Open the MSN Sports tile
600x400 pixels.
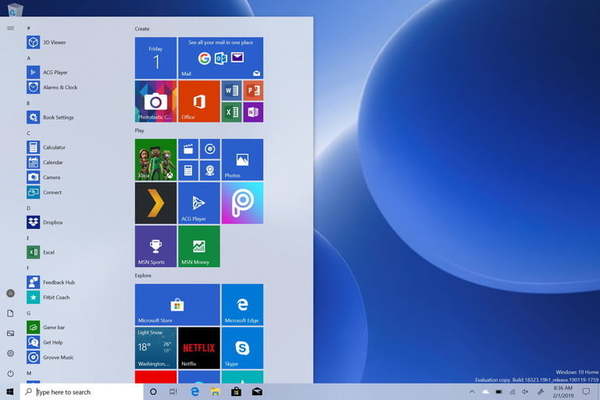(156, 246)
